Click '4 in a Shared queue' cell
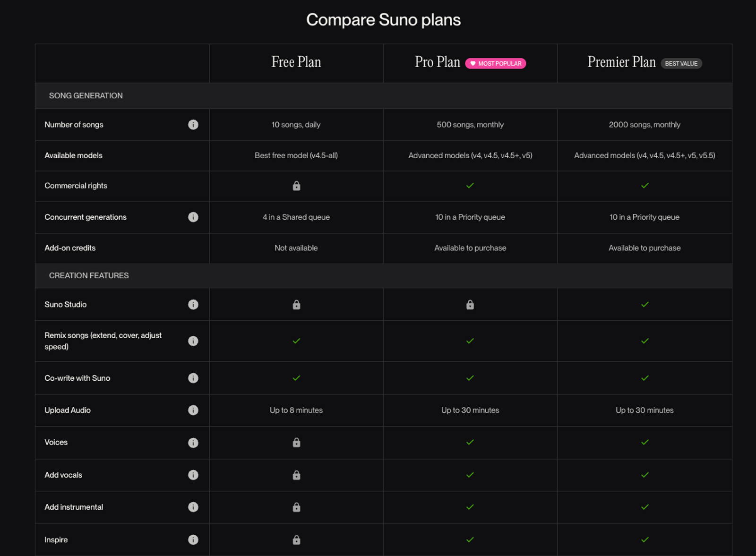 tap(296, 217)
